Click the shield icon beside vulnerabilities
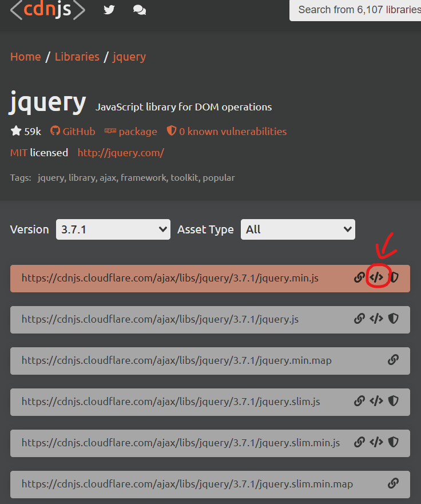 pyautogui.click(x=171, y=131)
